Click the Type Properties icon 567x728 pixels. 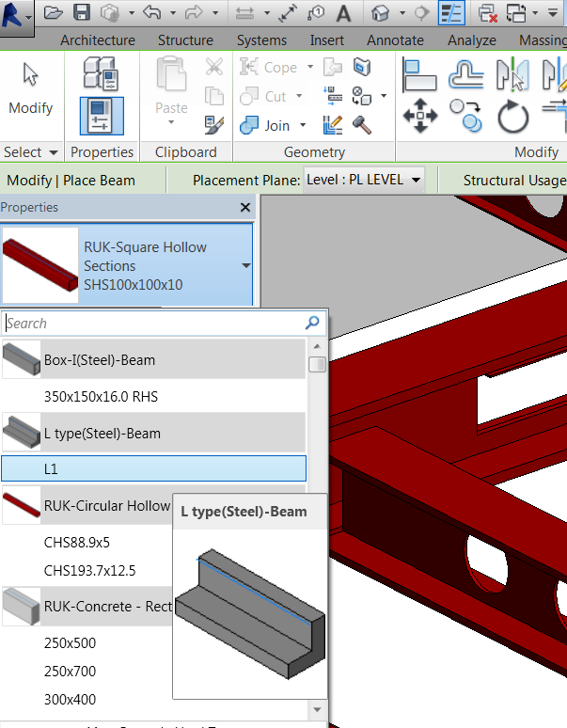click(x=101, y=72)
